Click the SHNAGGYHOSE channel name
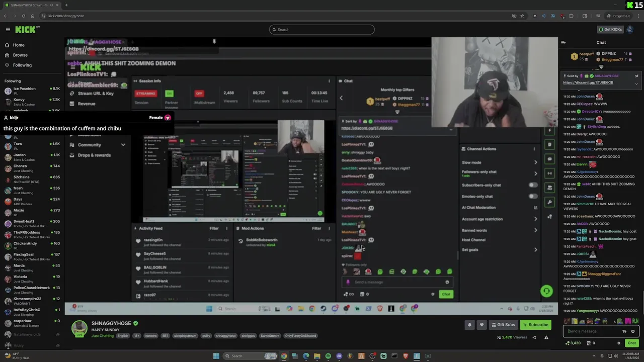Viewport: 644px width, 362px height. [x=111, y=323]
